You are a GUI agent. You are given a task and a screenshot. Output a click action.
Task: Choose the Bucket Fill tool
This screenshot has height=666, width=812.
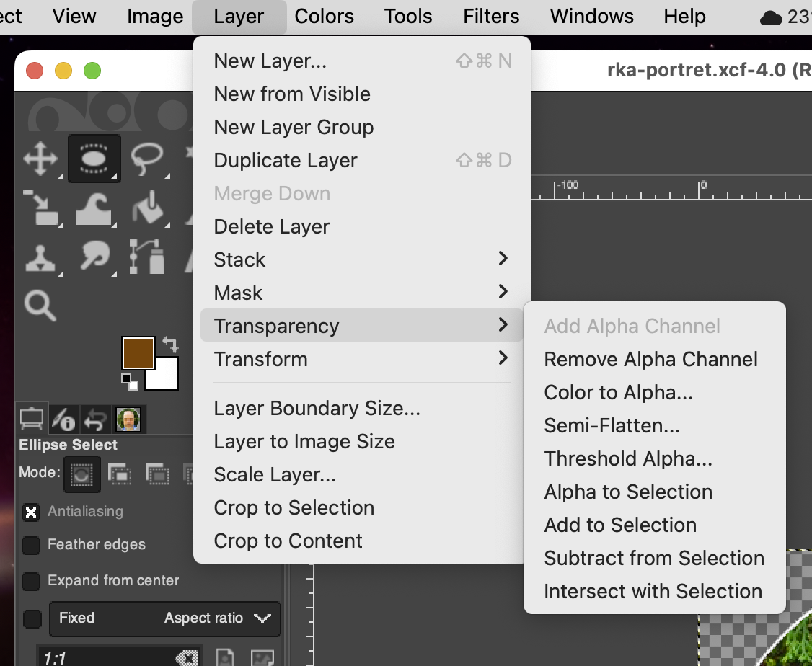pyautogui.click(x=147, y=207)
